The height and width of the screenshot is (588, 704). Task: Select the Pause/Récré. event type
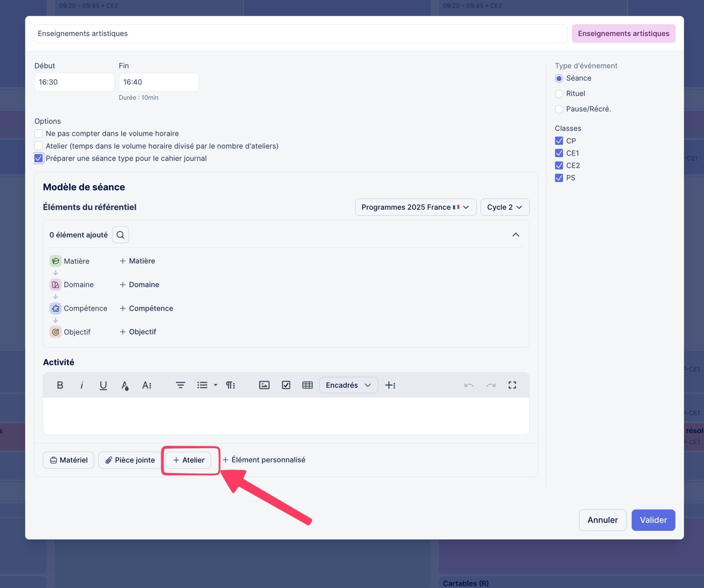559,109
